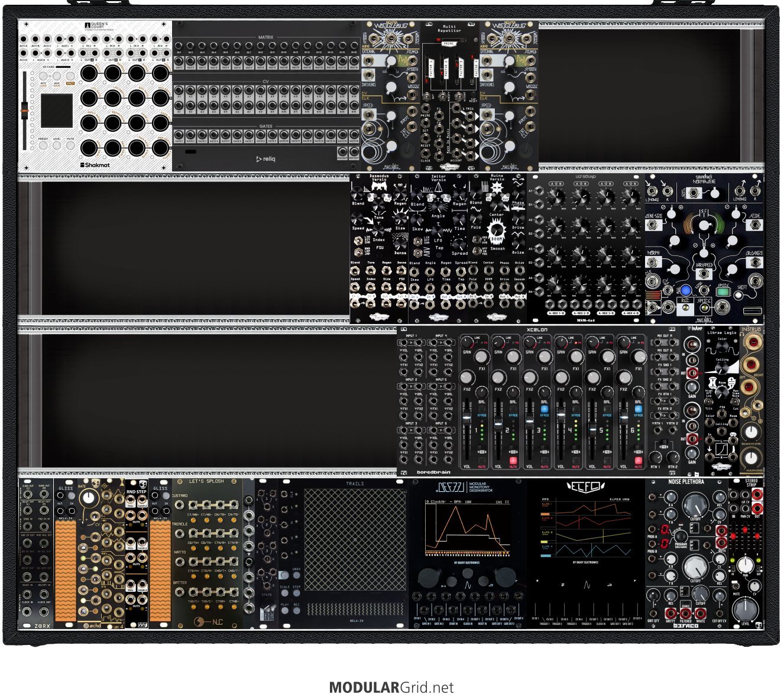Toggle the MUTE button on Xcelon channel 6
Image resolution: width=784 pixels, height=700 pixels.
pyautogui.click(x=638, y=461)
